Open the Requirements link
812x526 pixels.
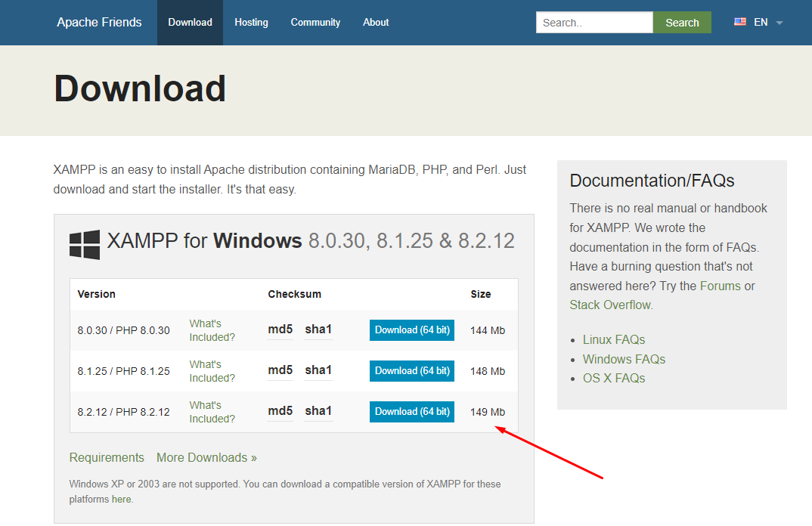(x=107, y=458)
